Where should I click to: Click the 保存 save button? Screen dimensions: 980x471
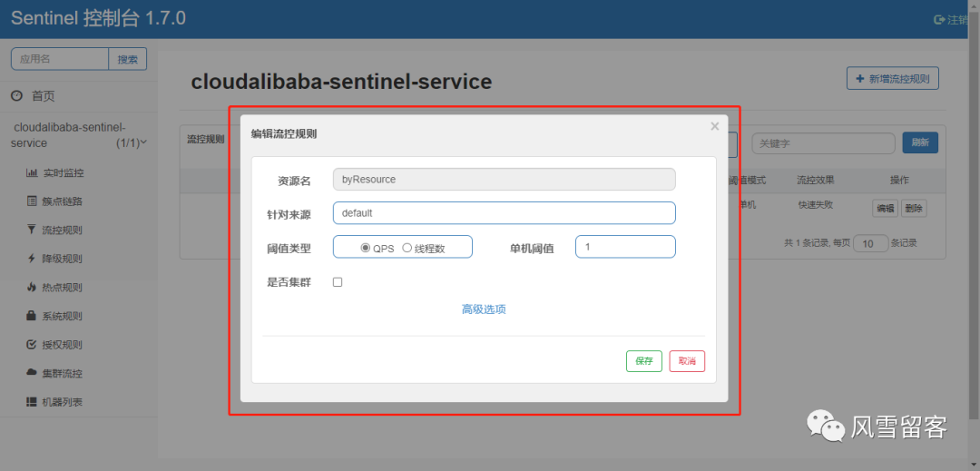coord(643,361)
